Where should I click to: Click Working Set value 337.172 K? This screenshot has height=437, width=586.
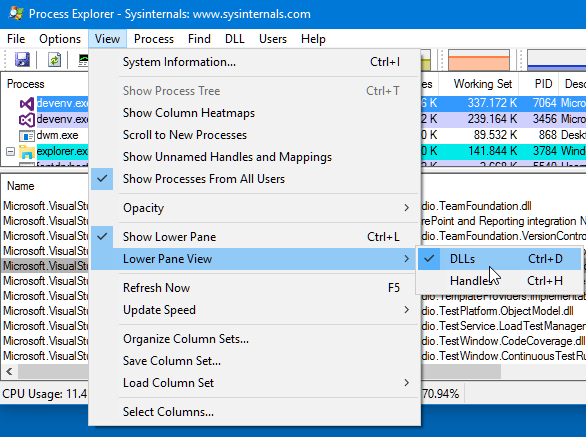(x=492, y=103)
